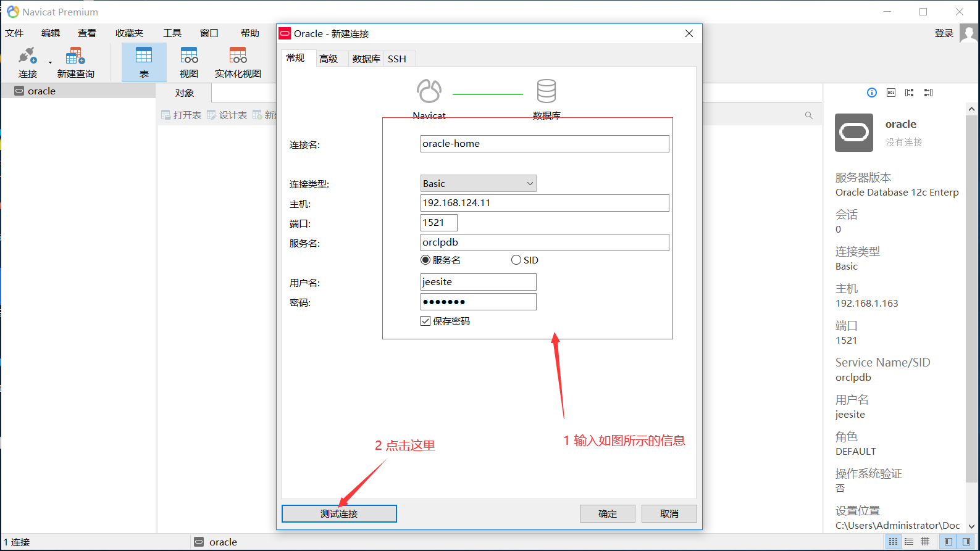Click the 设计表 toolbar button
Screen dimensions: 980x551
click(x=227, y=115)
